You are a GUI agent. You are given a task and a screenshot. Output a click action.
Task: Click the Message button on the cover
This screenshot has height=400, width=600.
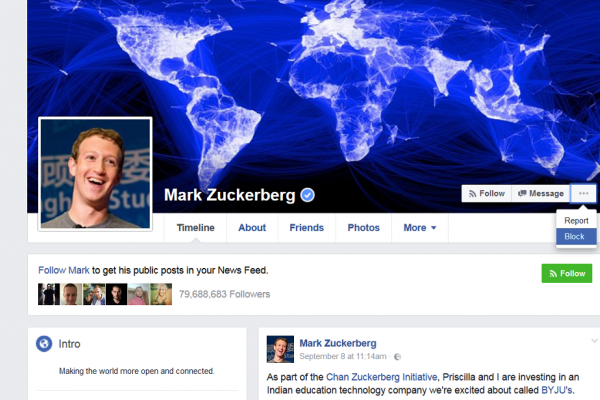(541, 193)
